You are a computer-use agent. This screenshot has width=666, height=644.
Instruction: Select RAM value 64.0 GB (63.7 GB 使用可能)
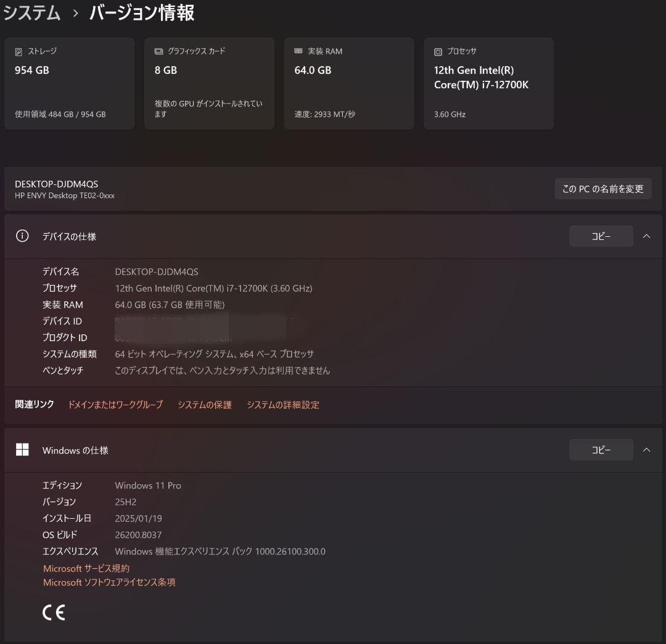170,305
